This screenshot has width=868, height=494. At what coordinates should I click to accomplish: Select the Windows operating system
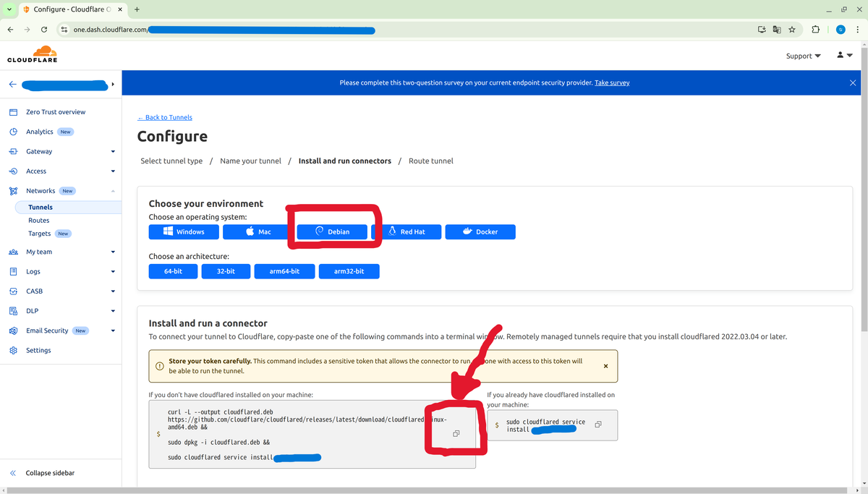point(183,231)
